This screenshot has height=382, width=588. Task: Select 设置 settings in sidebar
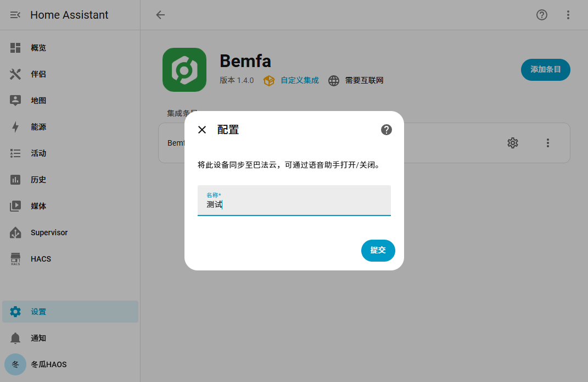70,312
